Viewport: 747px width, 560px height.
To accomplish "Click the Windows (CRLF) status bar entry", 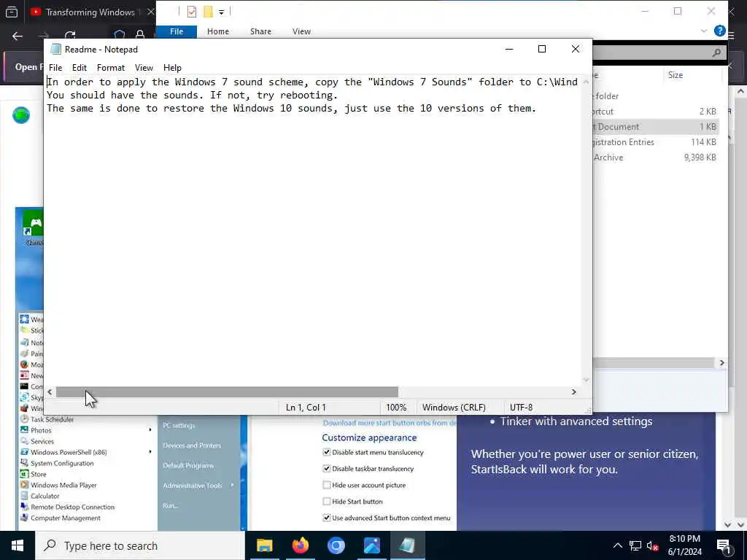I will coord(454,408).
